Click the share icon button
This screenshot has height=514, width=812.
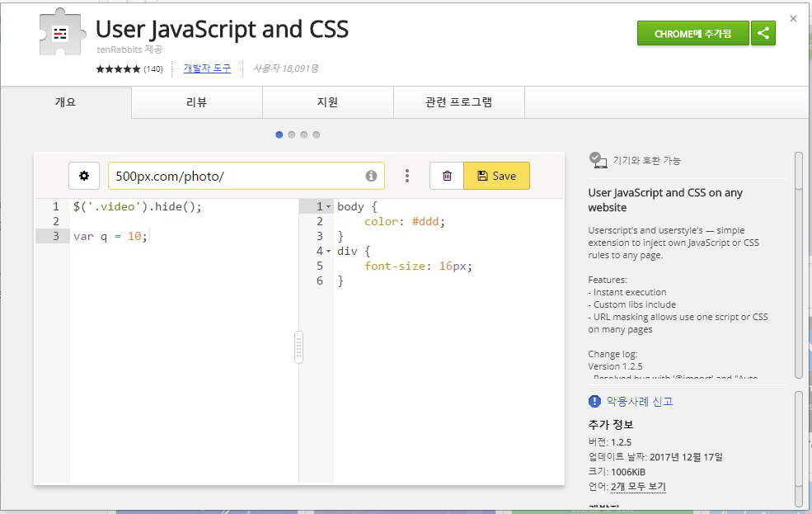click(x=763, y=34)
